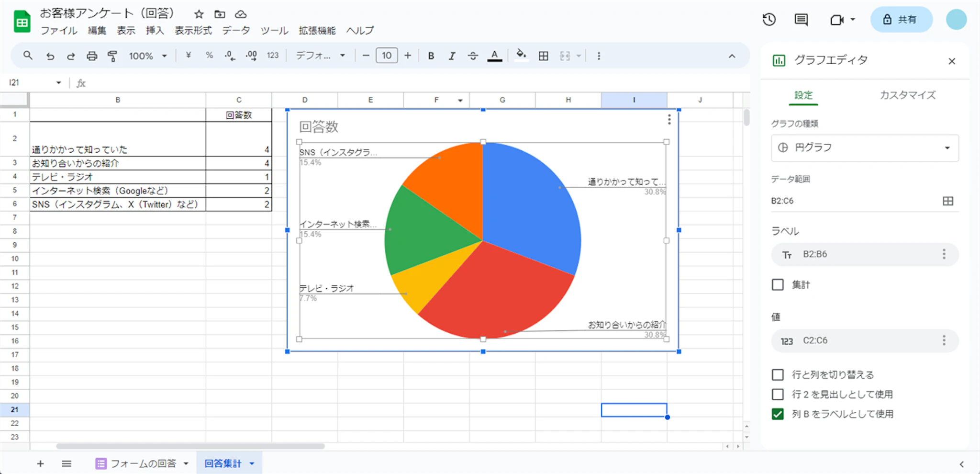Expand the 100% zoom dropdown

[x=147, y=56]
